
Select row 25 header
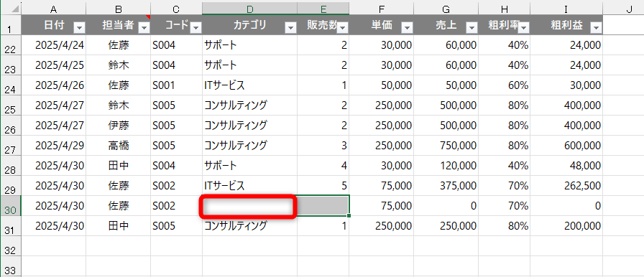click(x=11, y=105)
